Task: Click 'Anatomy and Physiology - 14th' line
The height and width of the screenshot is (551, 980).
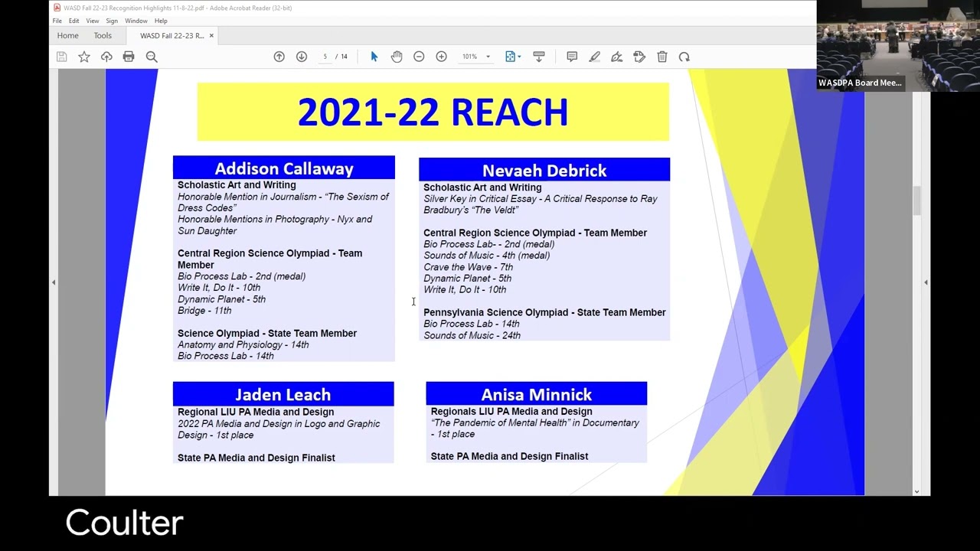Action: point(243,344)
